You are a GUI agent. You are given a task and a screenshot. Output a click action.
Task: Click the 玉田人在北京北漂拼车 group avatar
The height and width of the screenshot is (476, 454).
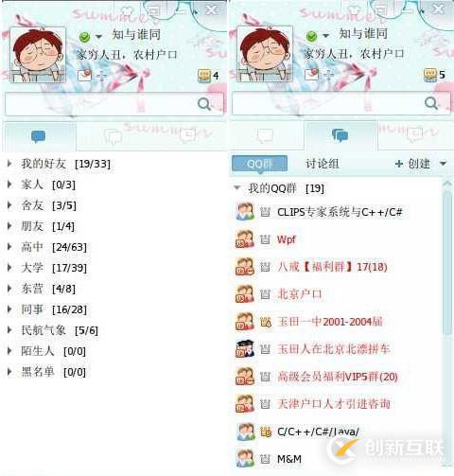pyautogui.click(x=245, y=348)
